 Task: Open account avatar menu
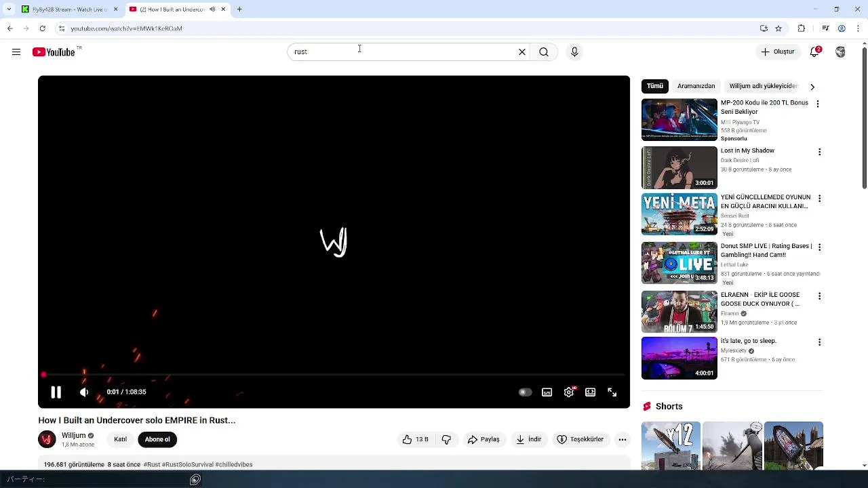[x=840, y=52]
